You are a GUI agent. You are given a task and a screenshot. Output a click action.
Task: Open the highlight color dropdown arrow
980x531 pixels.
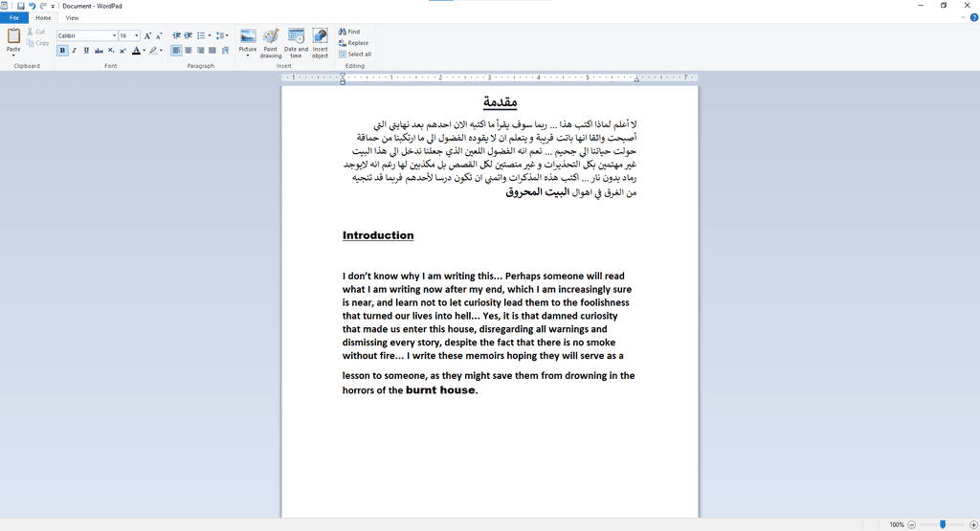tap(161, 51)
